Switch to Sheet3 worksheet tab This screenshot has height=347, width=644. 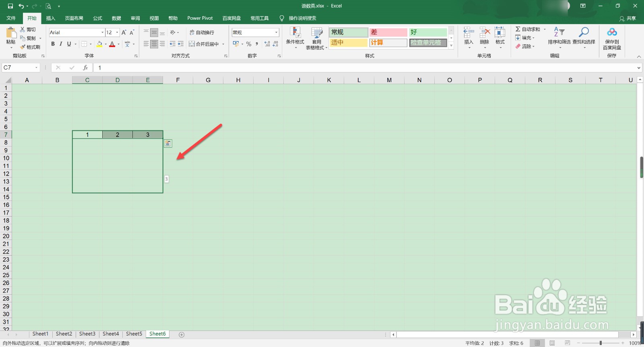(87, 334)
